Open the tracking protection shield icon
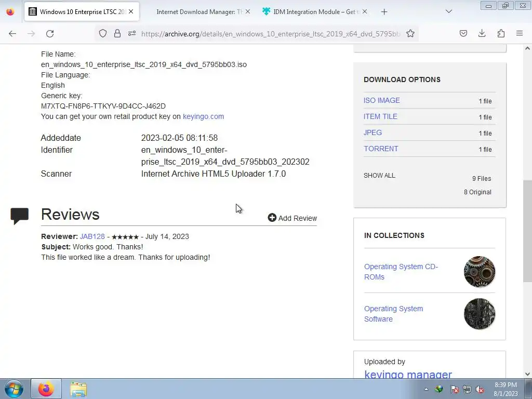532x399 pixels. pyautogui.click(x=103, y=33)
